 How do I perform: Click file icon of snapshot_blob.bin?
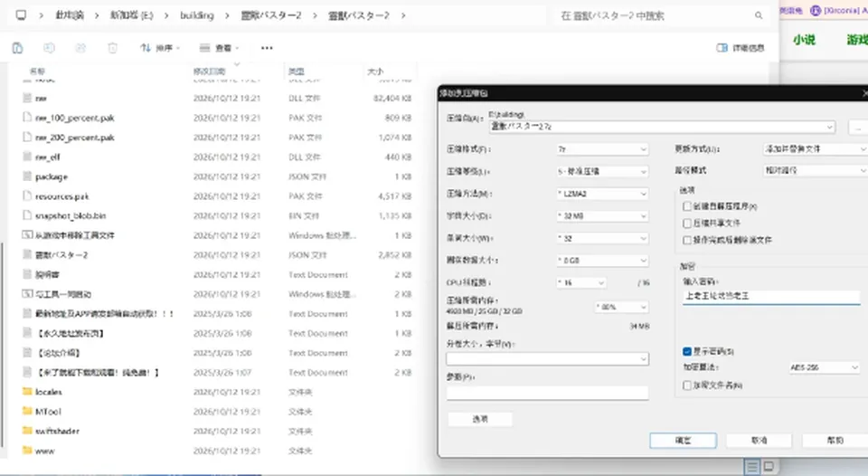click(27, 215)
